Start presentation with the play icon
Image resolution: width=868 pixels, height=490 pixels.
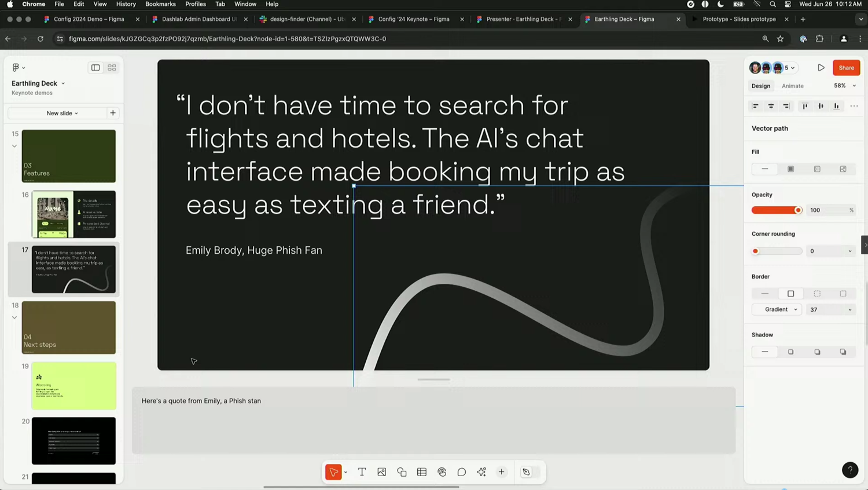tap(821, 68)
